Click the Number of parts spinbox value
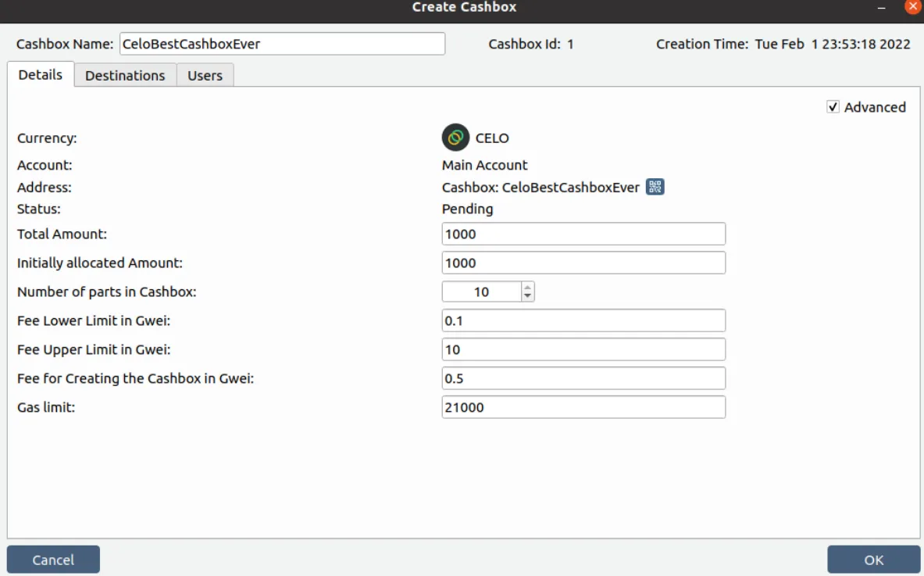 pos(481,292)
